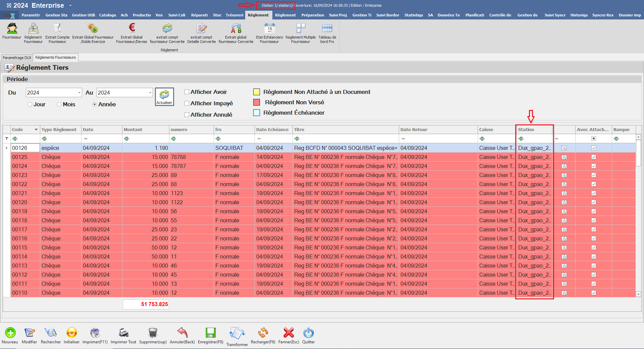The width and height of the screenshot is (644, 349).
Task: Click yellow Règlement Non Attaché swatch
Action: pos(257,92)
